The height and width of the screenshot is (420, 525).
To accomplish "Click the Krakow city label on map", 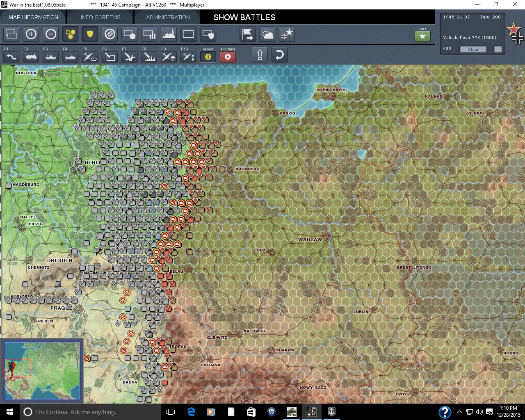I will point(285,350).
